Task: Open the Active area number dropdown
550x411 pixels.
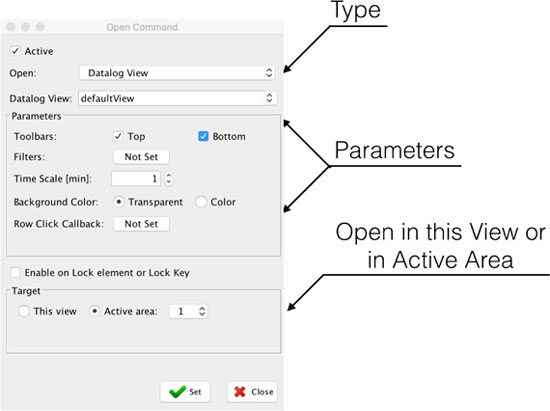Action: click(x=188, y=311)
